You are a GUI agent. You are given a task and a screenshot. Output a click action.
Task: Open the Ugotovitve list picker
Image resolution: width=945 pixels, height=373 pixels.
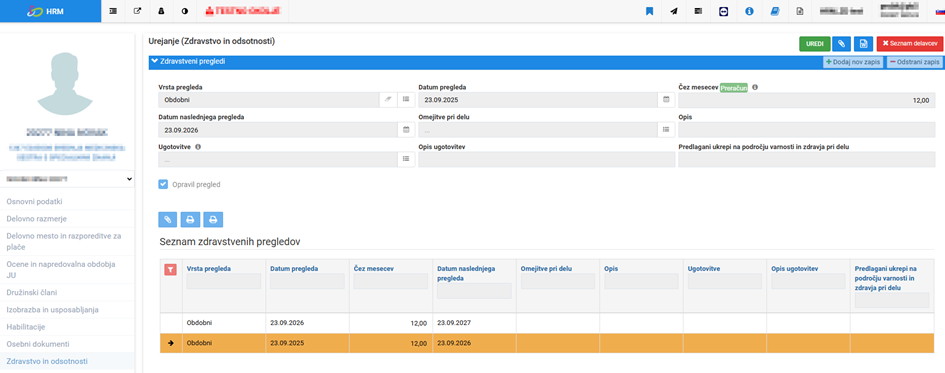pyautogui.click(x=406, y=158)
